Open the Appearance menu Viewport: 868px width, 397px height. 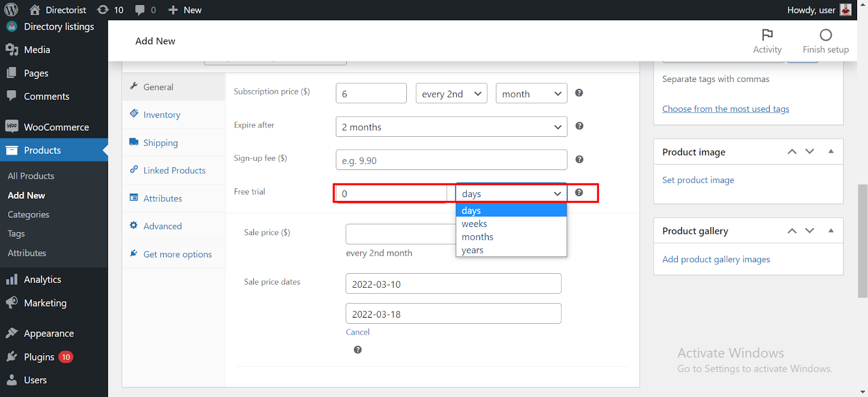[54, 333]
